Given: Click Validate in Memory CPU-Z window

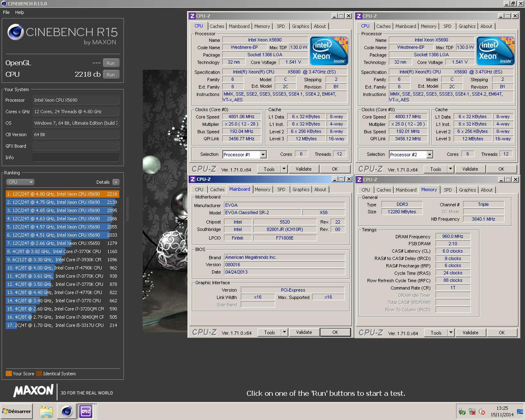Looking at the screenshot, I should click(470, 333).
